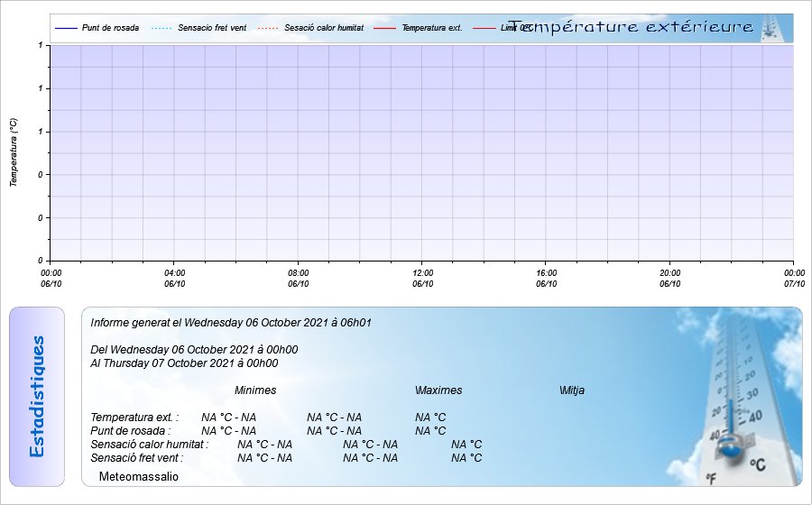This screenshot has height=505, width=812.
Task: Click the 12:00 06/10 time axis label
Action: (x=422, y=279)
